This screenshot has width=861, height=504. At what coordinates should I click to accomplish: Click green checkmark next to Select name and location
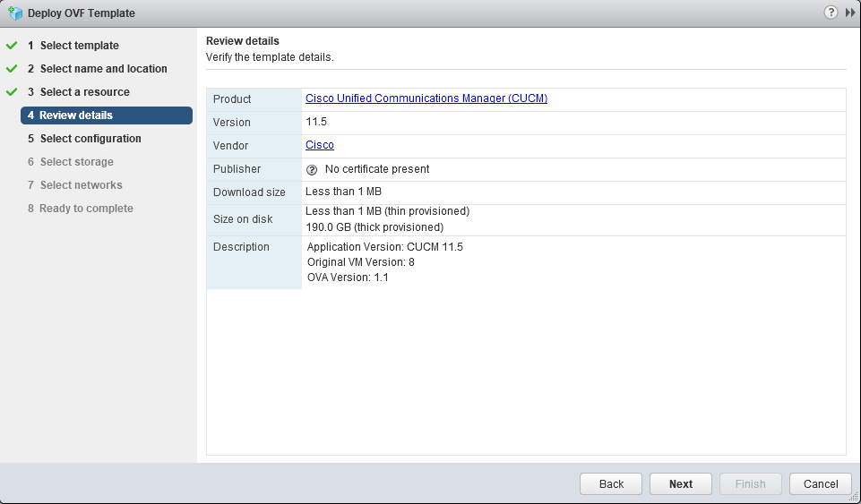(12, 69)
